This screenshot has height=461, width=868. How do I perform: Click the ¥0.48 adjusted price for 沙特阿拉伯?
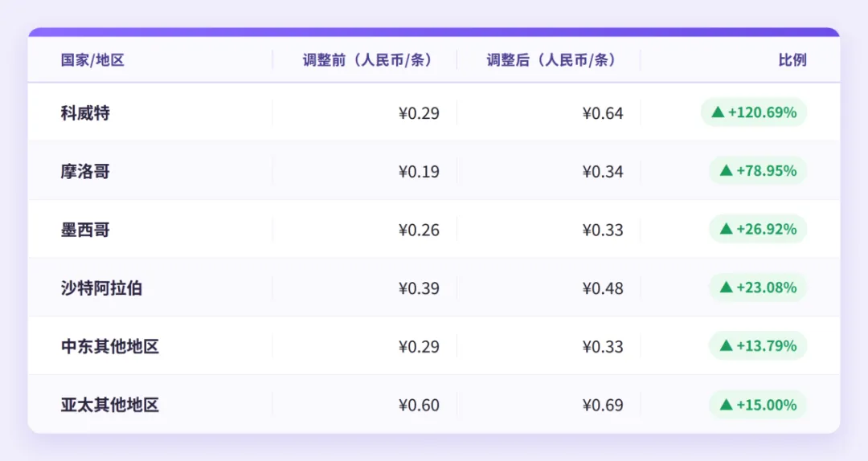click(603, 288)
